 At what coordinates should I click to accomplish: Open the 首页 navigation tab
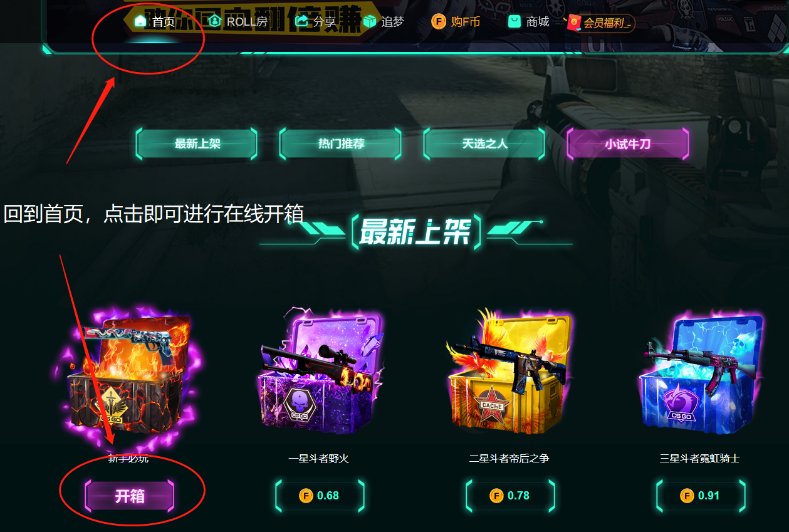155,21
